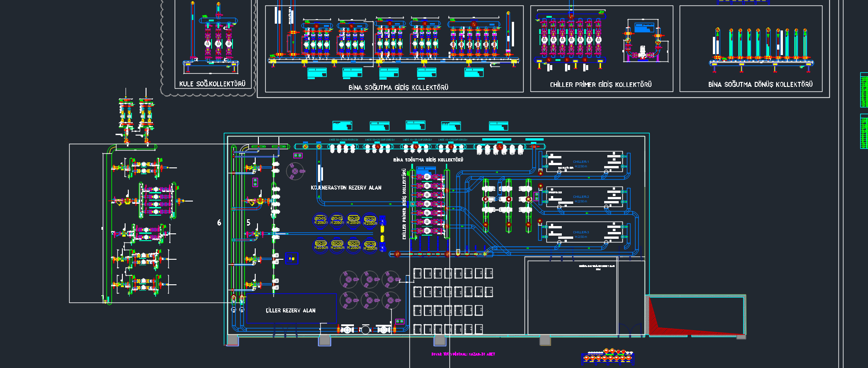Click the number 5 axis label
868x368 pixels.
coord(248,222)
